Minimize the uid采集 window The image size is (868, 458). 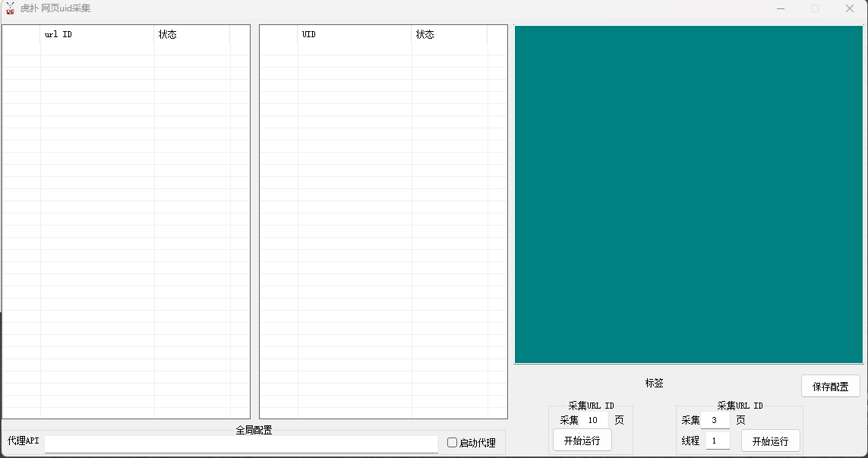[780, 8]
